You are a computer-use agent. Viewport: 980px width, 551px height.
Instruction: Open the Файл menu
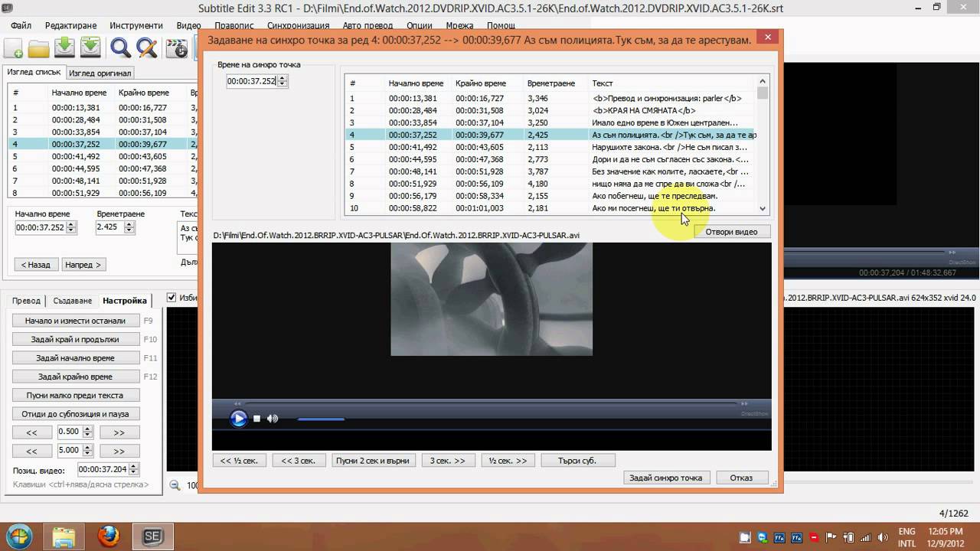pyautogui.click(x=19, y=25)
